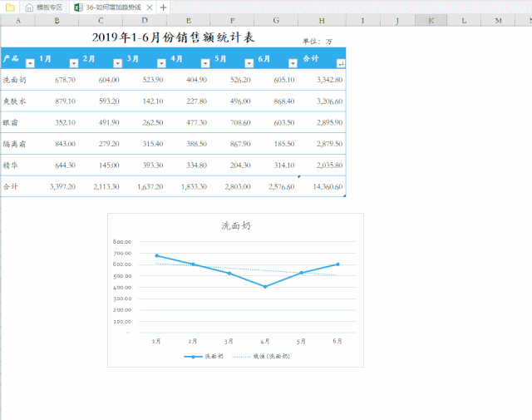The width and height of the screenshot is (532, 420).
Task: Select column D header
Action: tap(145, 21)
